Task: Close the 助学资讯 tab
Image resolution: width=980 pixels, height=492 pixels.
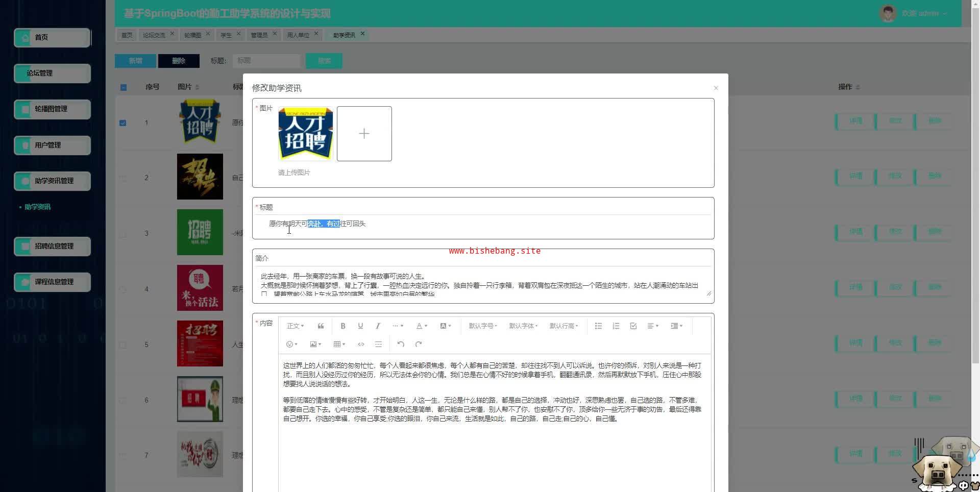Action: pyautogui.click(x=362, y=34)
